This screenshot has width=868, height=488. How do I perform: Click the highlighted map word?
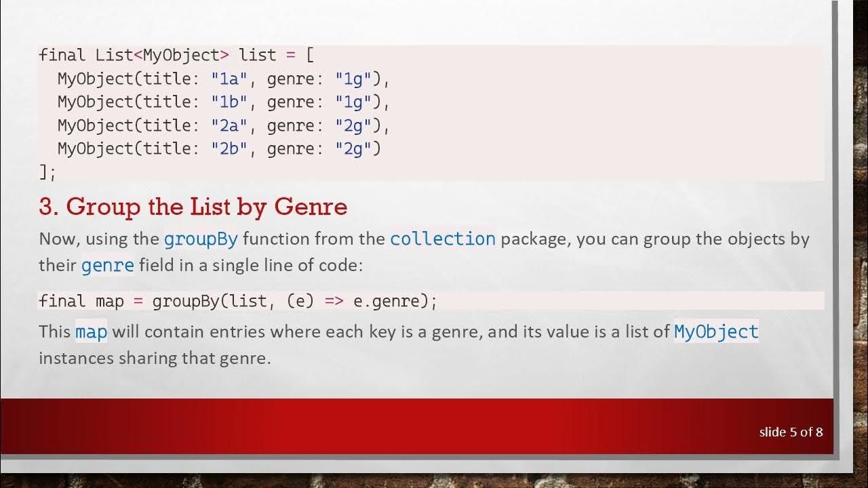(91, 332)
